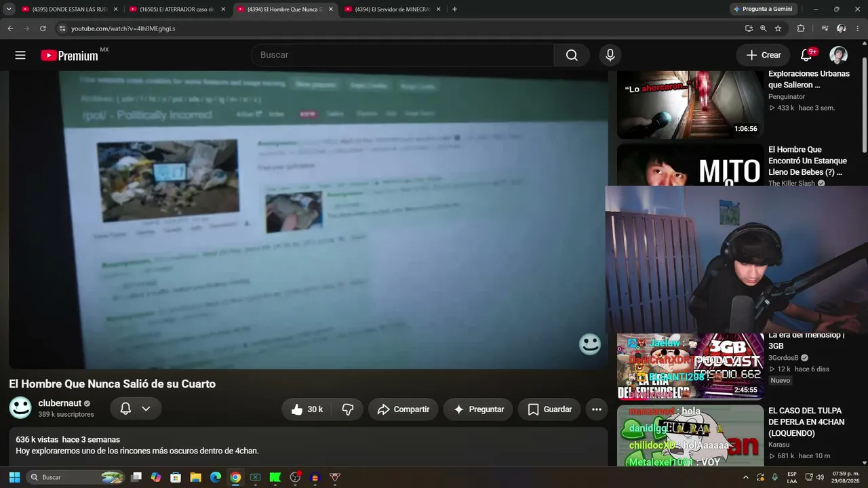The width and height of the screenshot is (868, 488).
Task: Click the smiley watermark in the video
Action: pyautogui.click(x=590, y=344)
